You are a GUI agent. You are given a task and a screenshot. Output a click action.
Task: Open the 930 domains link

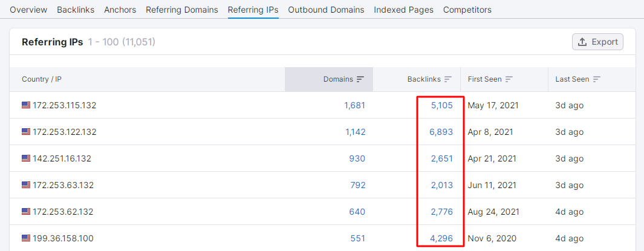pos(357,158)
